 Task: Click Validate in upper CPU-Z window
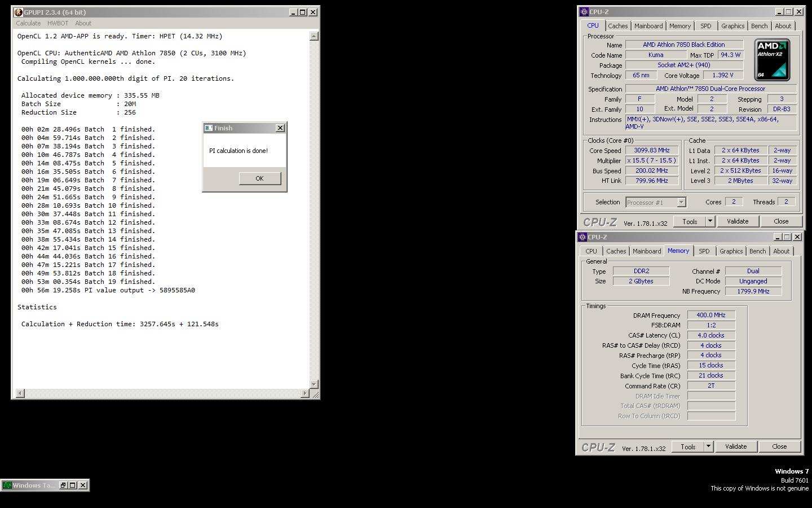pos(737,221)
